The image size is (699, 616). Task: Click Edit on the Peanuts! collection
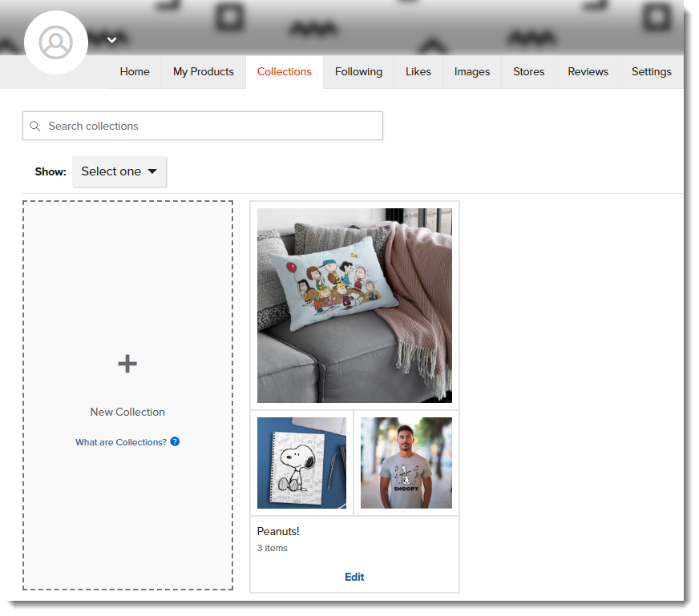(354, 577)
